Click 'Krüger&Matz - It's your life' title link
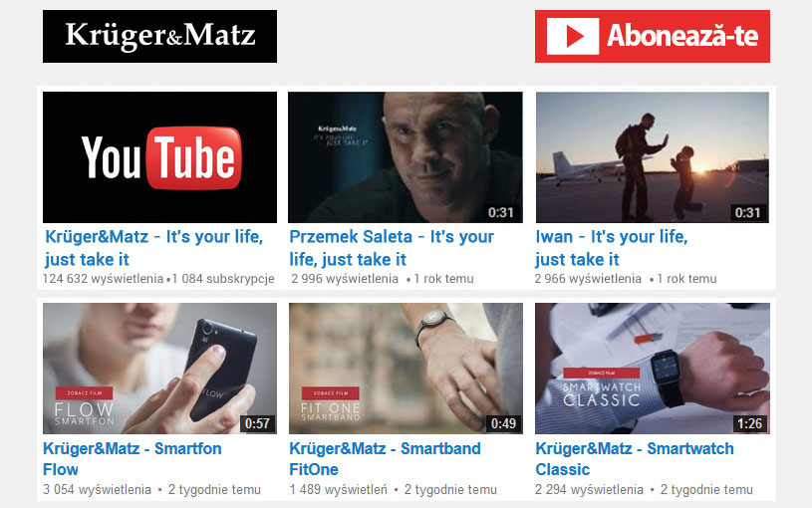 click(153, 248)
